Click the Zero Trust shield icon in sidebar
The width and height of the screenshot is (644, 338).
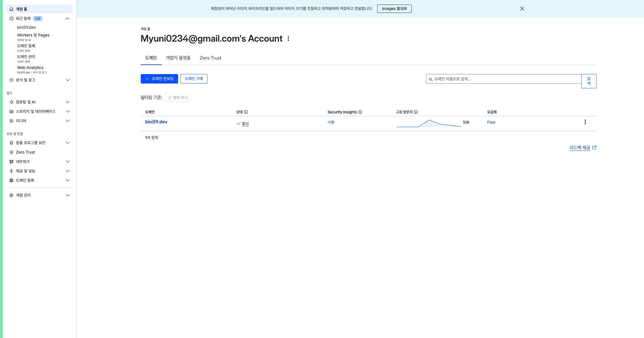[11, 152]
